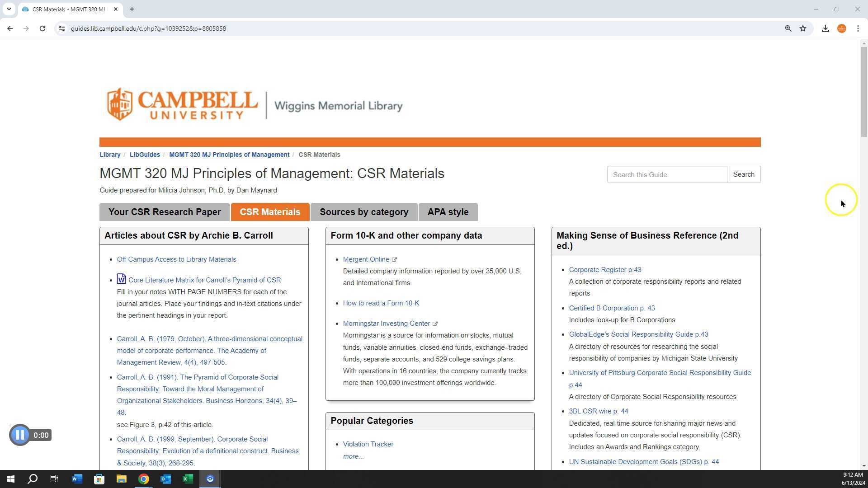Open Microsoft Word from the taskbar
The height and width of the screenshot is (488, 868).
point(77,479)
